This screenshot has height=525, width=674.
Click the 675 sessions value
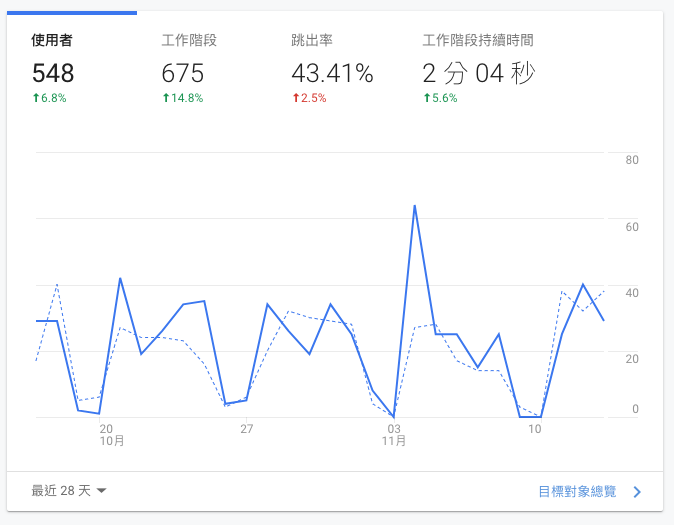[182, 73]
